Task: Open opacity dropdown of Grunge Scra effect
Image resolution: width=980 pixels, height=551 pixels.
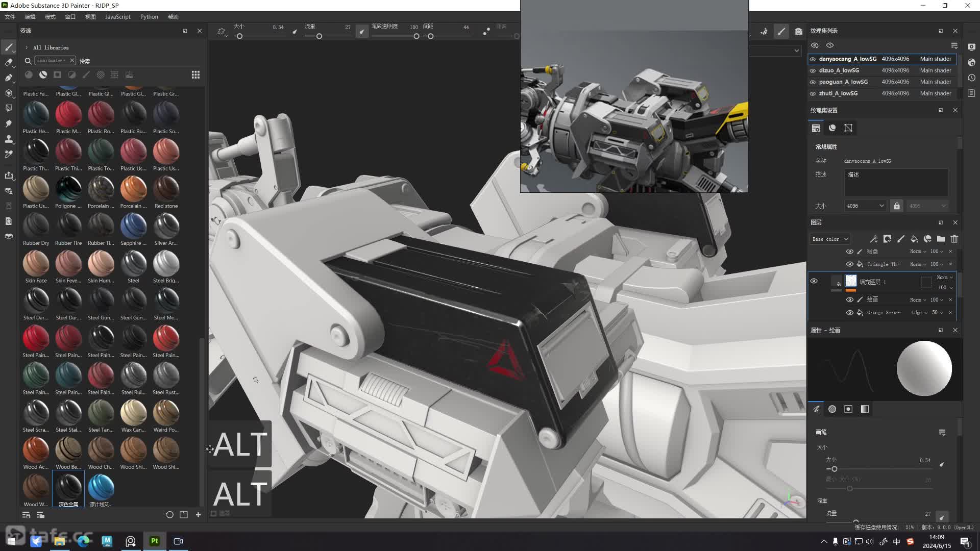Action: (x=938, y=313)
